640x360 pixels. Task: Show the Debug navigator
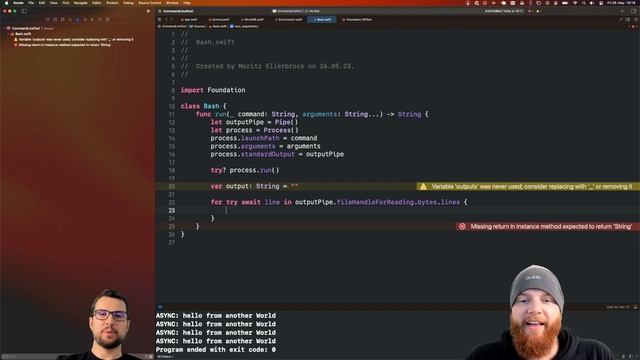point(92,19)
